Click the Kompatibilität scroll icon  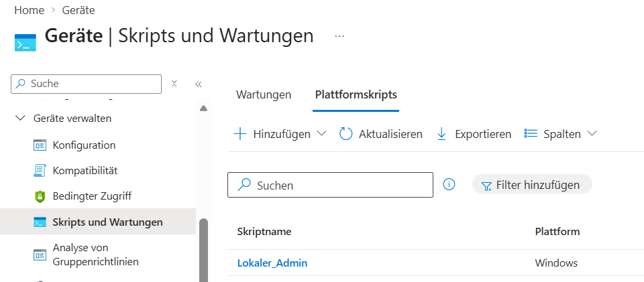click(x=40, y=171)
